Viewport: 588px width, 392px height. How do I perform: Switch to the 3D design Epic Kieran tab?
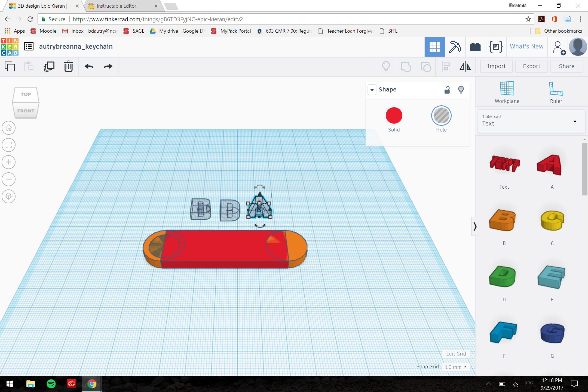44,6
